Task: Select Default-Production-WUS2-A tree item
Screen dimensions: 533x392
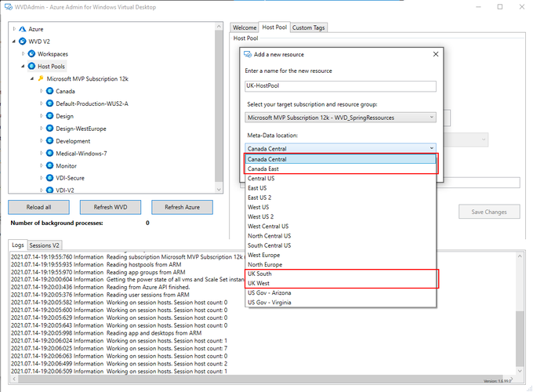Action: click(92, 103)
